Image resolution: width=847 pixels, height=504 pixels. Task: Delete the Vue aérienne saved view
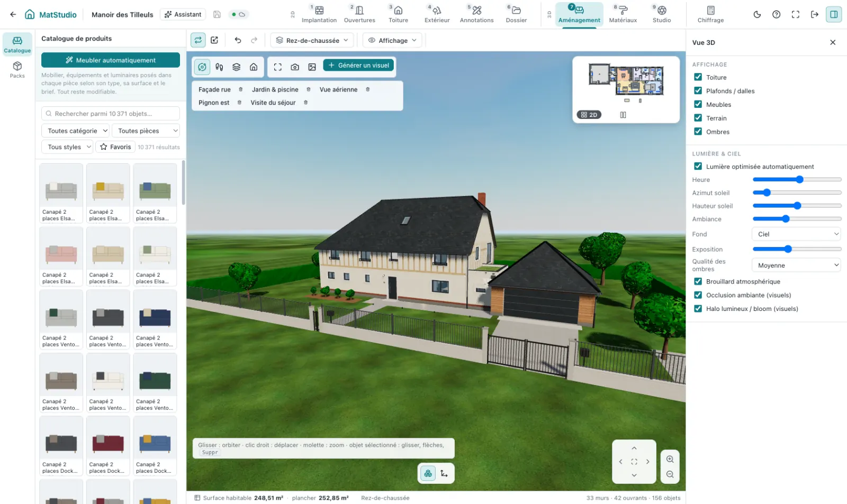(x=368, y=89)
